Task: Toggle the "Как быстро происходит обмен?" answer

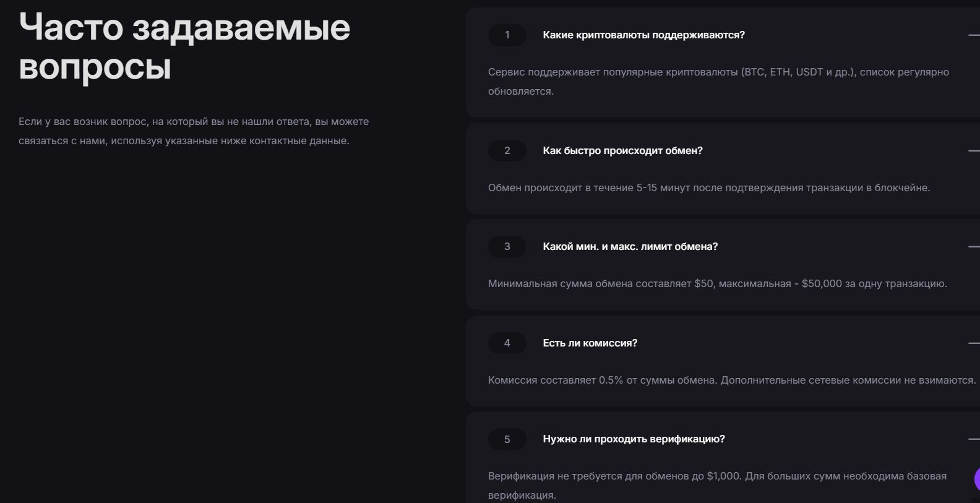Action: (622, 150)
